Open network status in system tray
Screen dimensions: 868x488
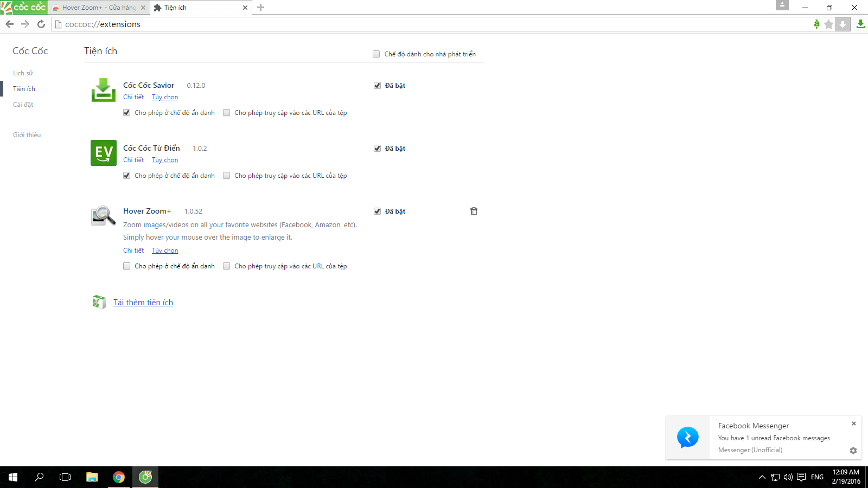[775, 477]
